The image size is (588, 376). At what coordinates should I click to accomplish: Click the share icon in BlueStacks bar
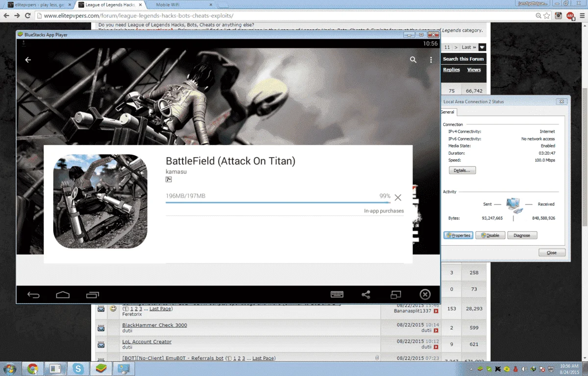(x=366, y=294)
